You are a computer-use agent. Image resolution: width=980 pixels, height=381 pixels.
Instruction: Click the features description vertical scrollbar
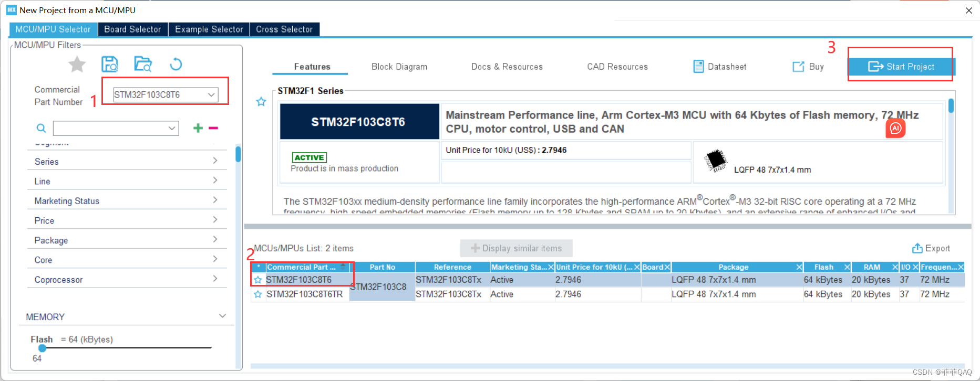pyautogui.click(x=951, y=106)
